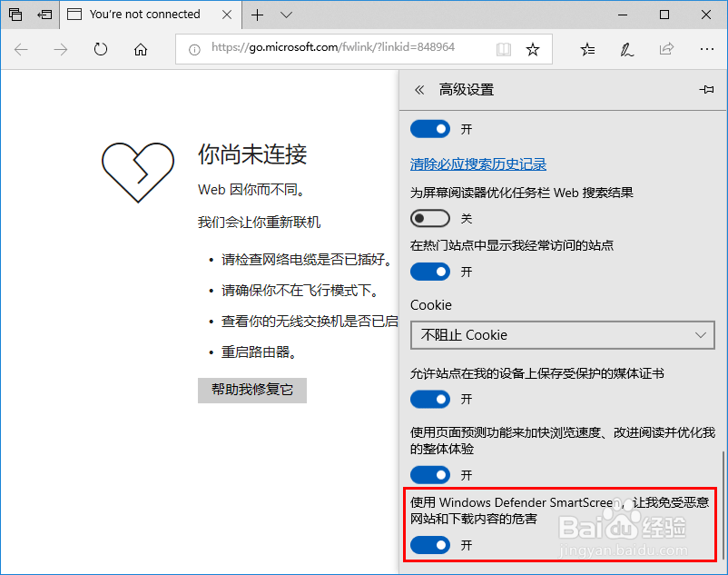Click the Refresh page icon
Image resolution: width=728 pixels, height=575 pixels.
[x=100, y=49]
